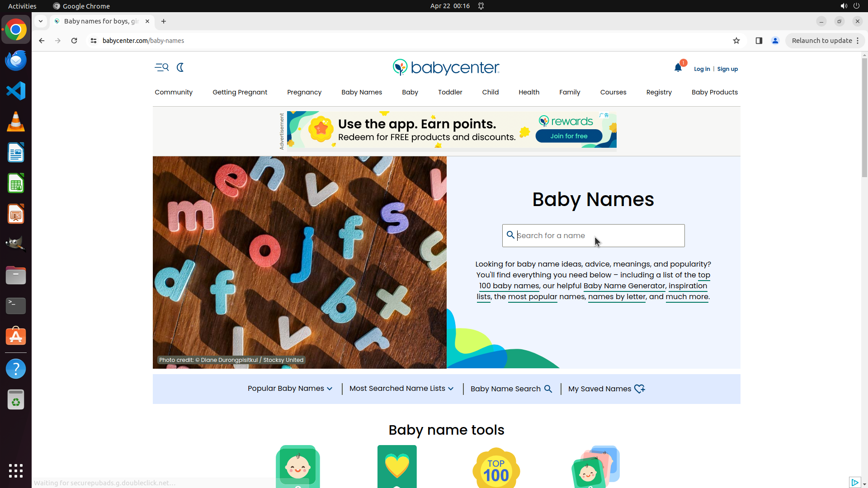Bookmark this page with the star icon
868x488 pixels.
(736, 41)
